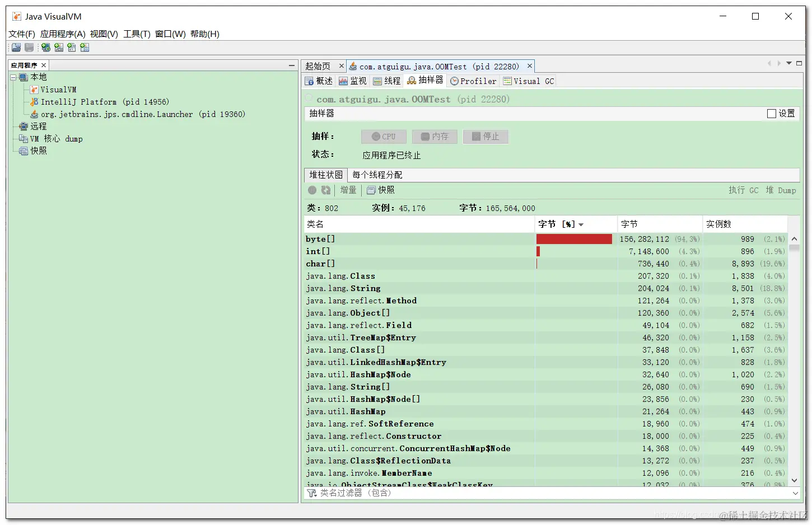Click the Add JMX Connection toolbar icon
Viewport: 812px width, 525px height.
point(59,48)
